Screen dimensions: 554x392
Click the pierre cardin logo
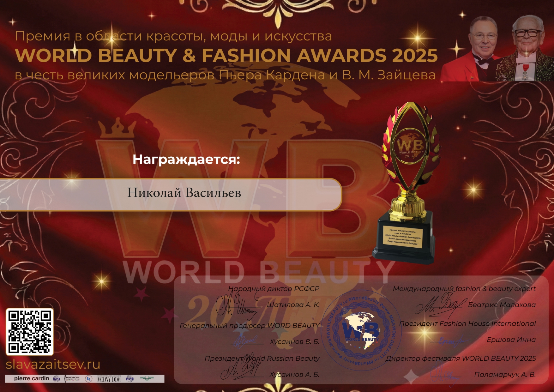pos(32,378)
